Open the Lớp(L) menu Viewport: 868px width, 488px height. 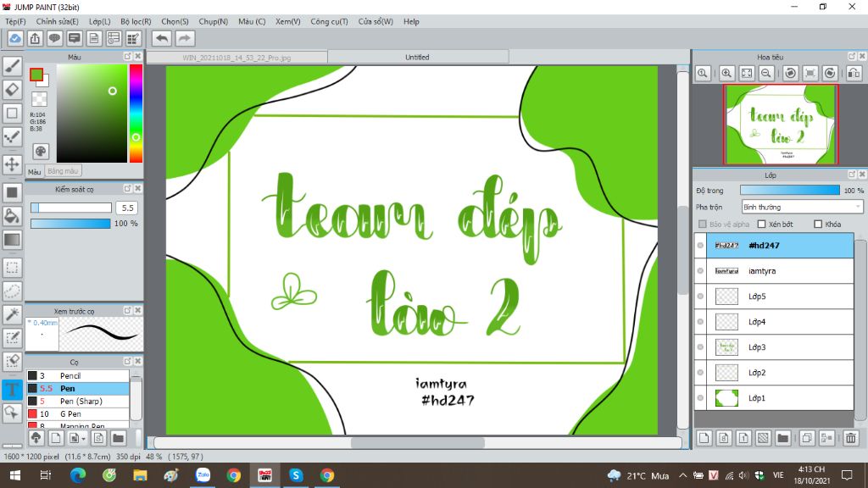(x=100, y=21)
